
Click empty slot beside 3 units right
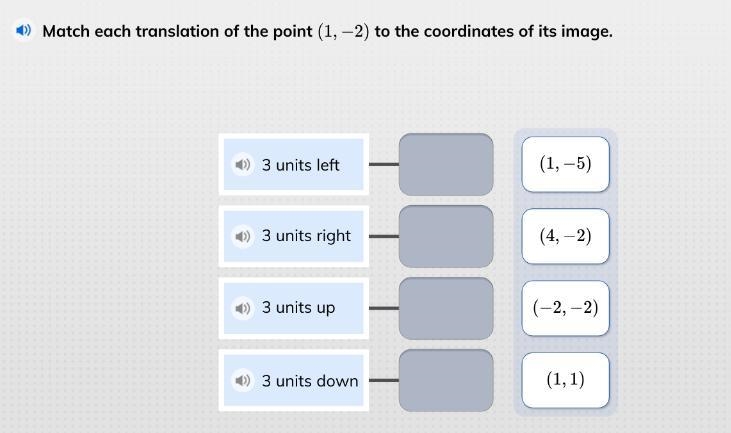pos(446,236)
